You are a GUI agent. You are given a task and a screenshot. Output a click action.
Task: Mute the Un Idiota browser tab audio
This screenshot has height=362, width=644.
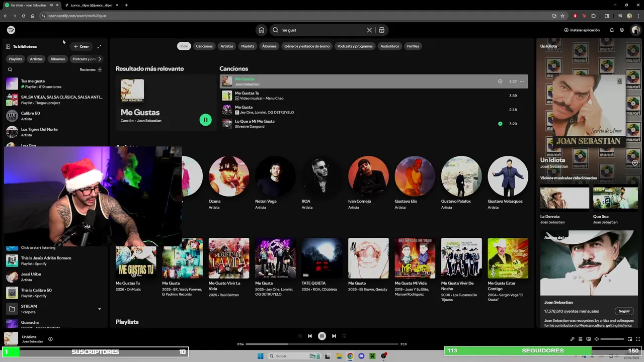point(51,5)
